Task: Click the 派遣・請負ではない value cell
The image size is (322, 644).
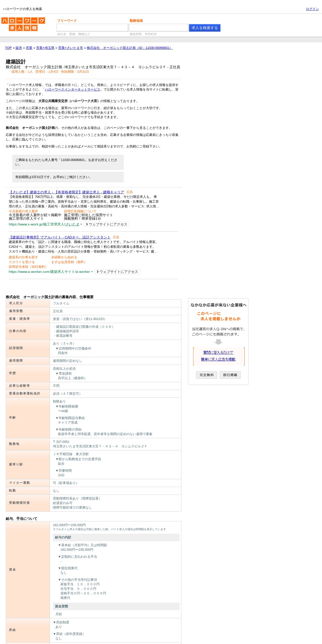Action: click(115, 319)
